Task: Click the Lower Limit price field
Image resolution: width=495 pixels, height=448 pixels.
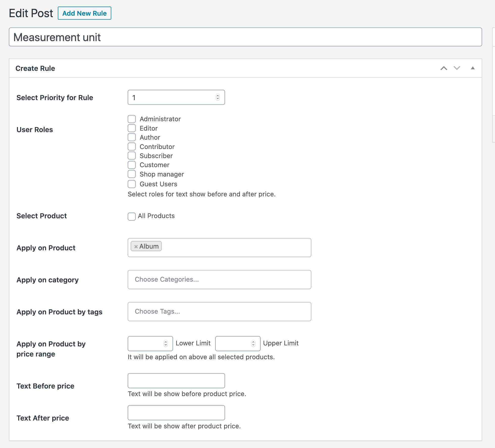Action: click(150, 343)
